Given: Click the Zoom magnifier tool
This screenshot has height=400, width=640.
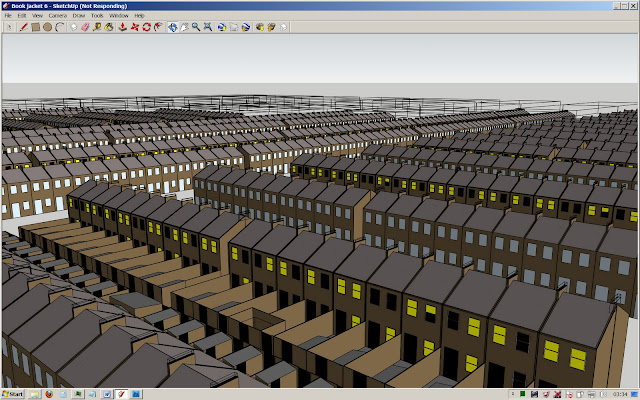Looking at the screenshot, I should coord(195,27).
